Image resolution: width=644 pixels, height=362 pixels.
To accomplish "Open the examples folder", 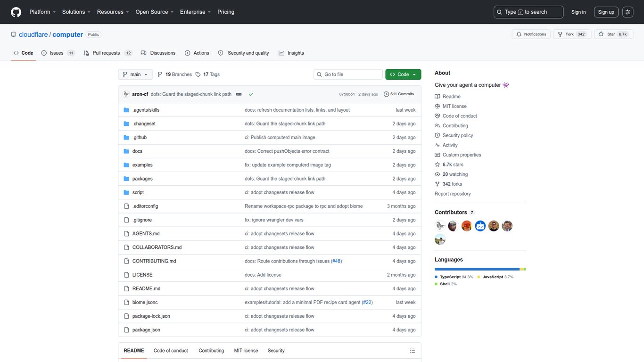I will click(142, 165).
